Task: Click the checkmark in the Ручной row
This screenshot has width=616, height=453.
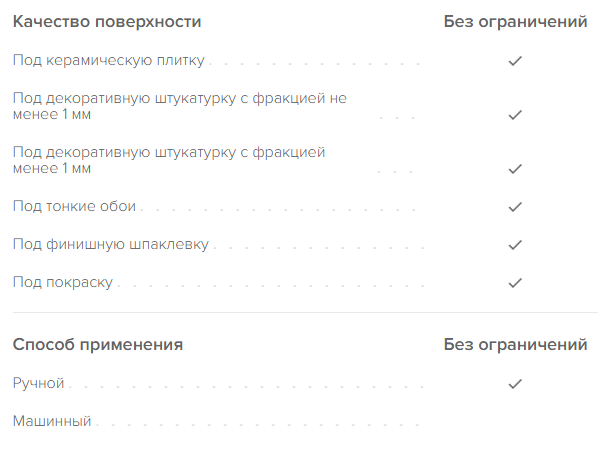Action: (x=515, y=384)
